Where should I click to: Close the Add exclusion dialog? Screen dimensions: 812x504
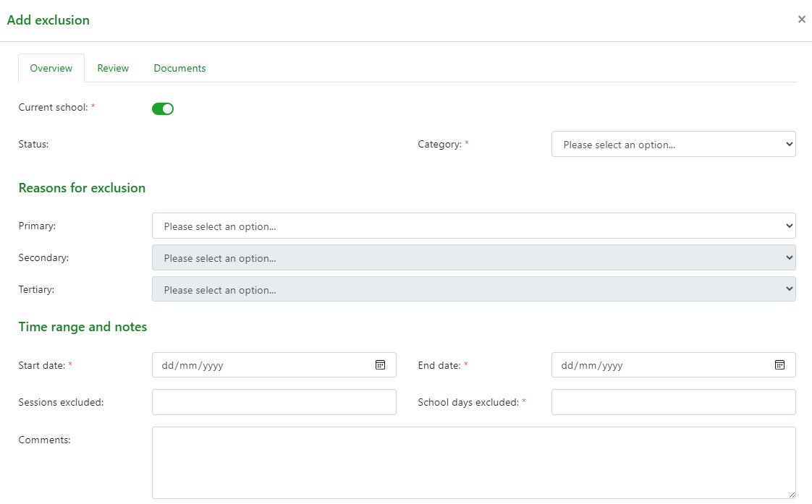click(802, 19)
